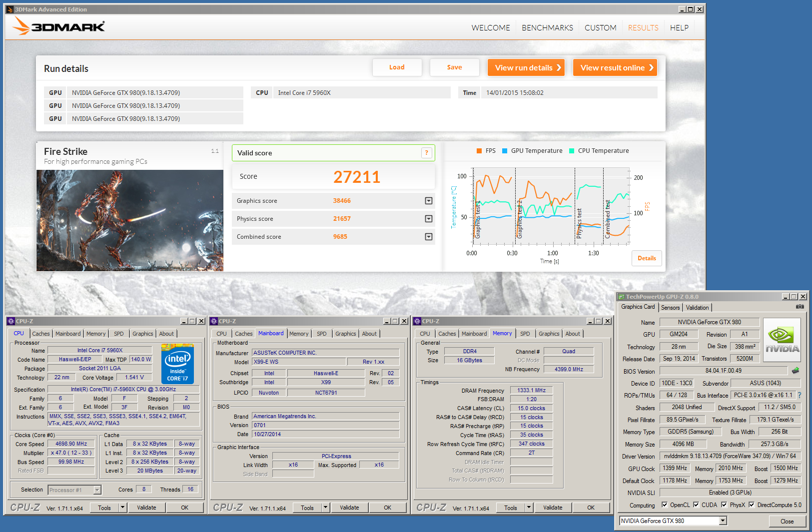The image size is (812, 532).
Task: Click the Bus Interface question mark in GPU-Z
Action: point(800,395)
